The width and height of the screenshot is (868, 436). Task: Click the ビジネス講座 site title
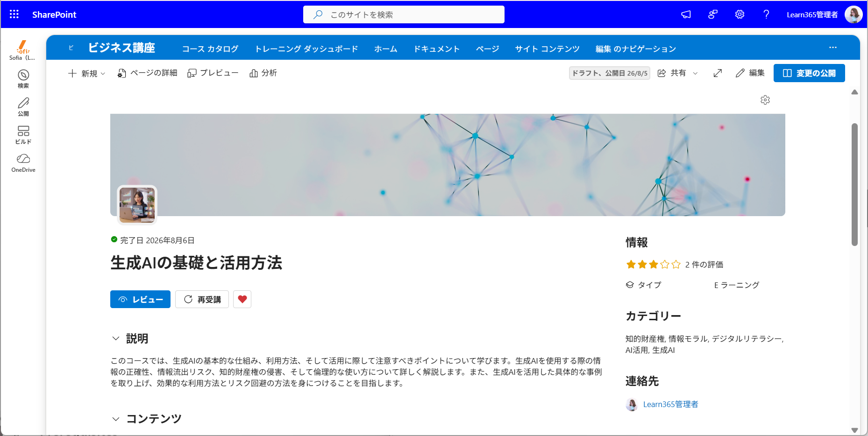(121, 48)
